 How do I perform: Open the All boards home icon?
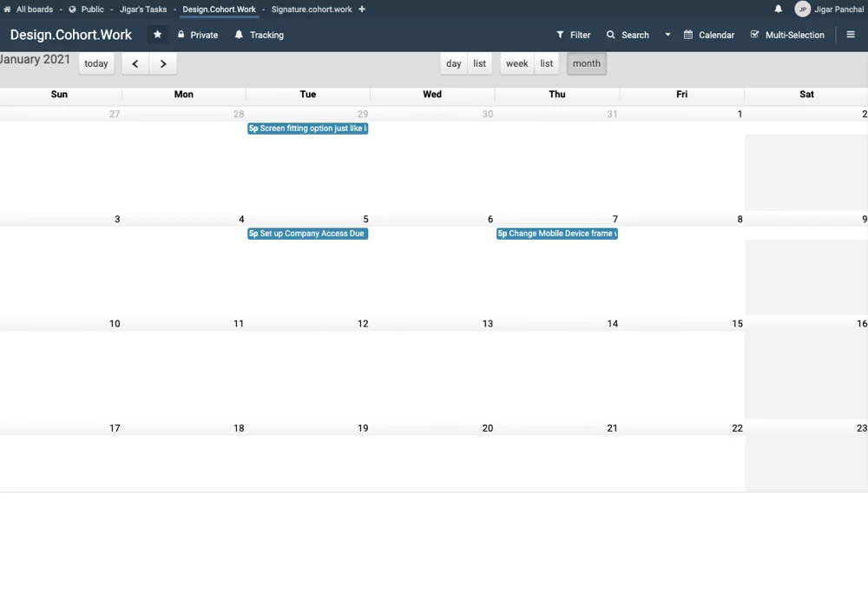tap(8, 10)
